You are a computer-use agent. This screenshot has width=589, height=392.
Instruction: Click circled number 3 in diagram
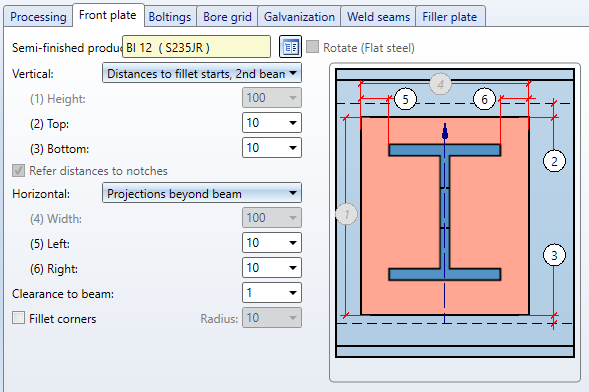pos(554,255)
